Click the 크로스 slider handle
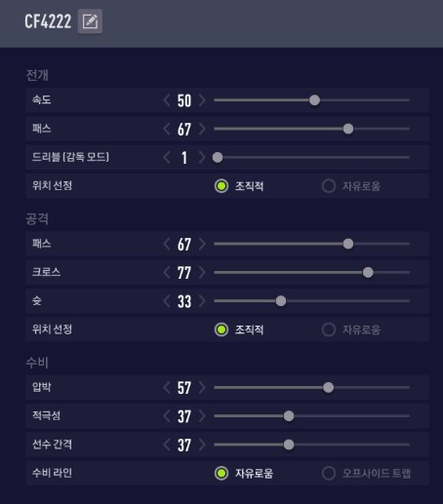The height and width of the screenshot is (504, 443). click(368, 272)
